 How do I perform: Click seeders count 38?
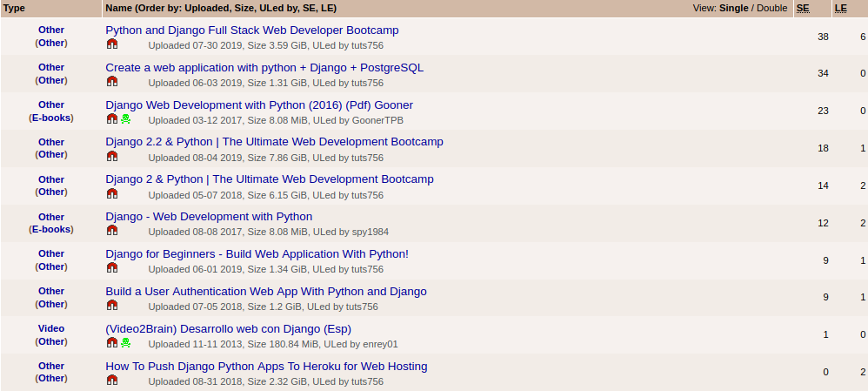tap(823, 37)
